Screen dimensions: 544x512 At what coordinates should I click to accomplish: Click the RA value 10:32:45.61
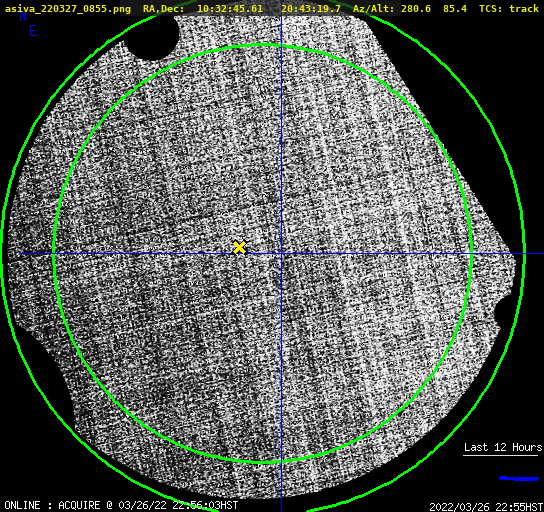click(230, 9)
